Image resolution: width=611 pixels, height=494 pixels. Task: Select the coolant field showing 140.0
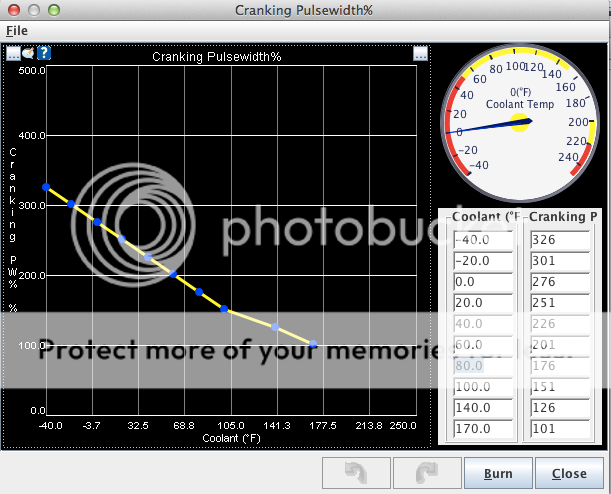click(x=483, y=408)
